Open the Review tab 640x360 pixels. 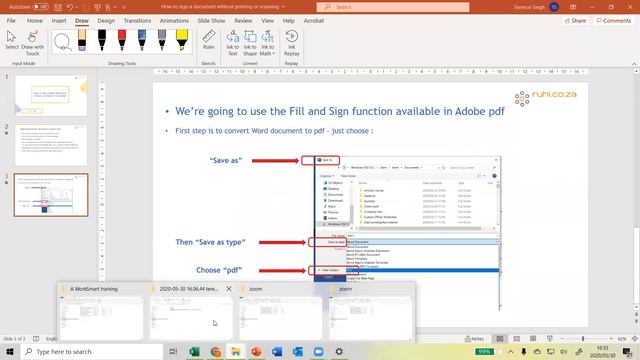click(x=243, y=20)
